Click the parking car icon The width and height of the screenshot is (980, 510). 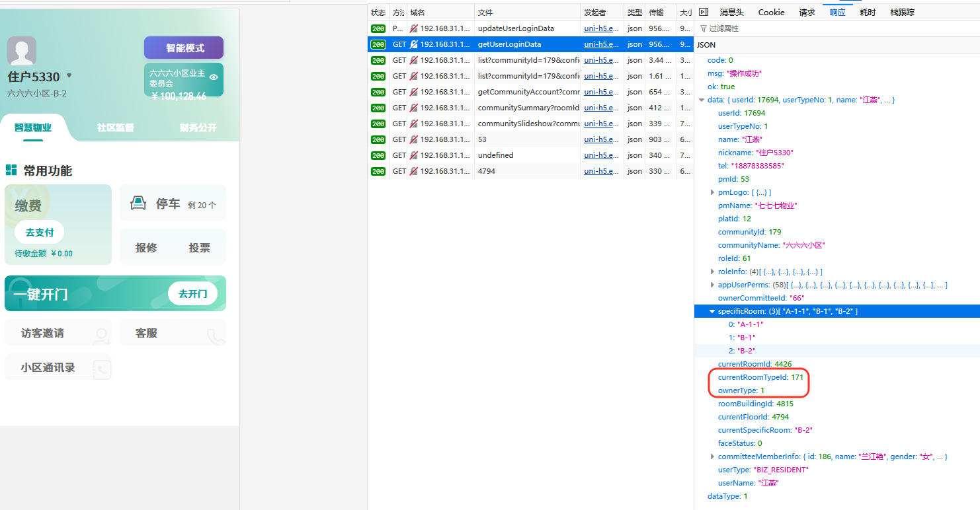point(138,203)
